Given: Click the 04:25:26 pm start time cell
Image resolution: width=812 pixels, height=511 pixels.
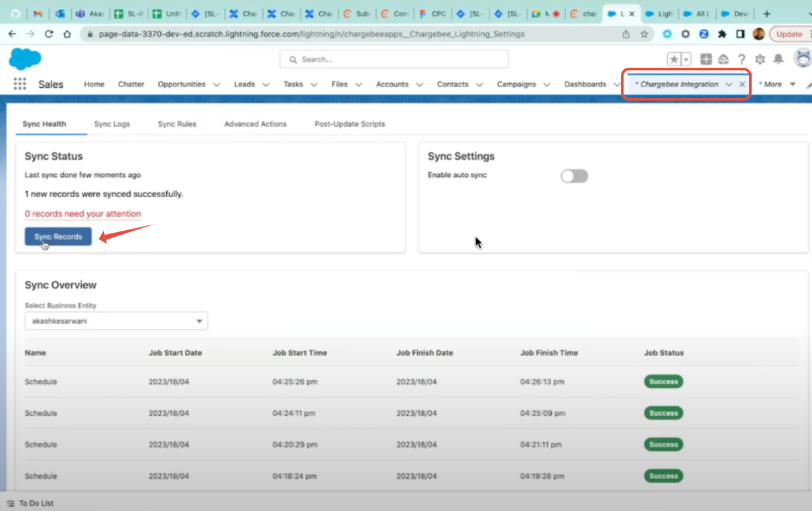Looking at the screenshot, I should (294, 382).
